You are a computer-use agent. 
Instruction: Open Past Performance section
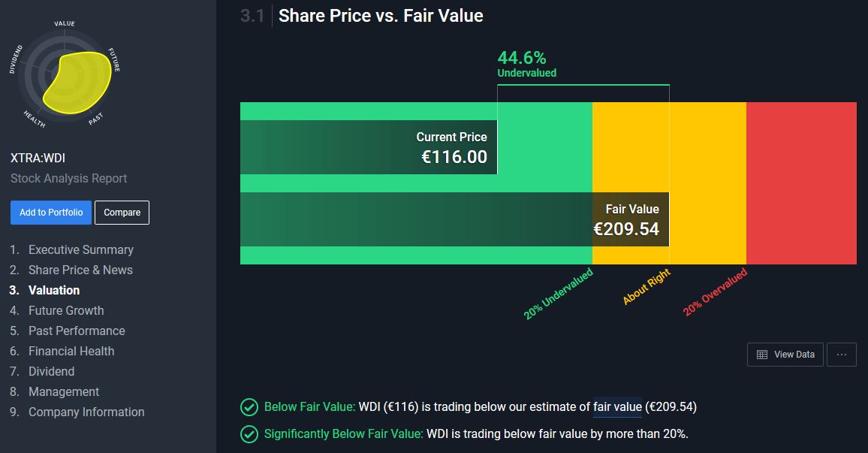point(77,331)
